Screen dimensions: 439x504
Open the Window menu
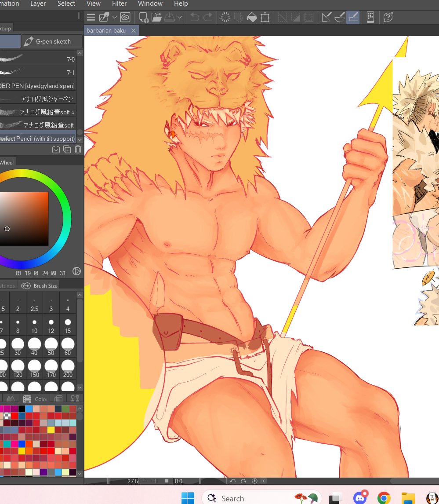point(150,4)
